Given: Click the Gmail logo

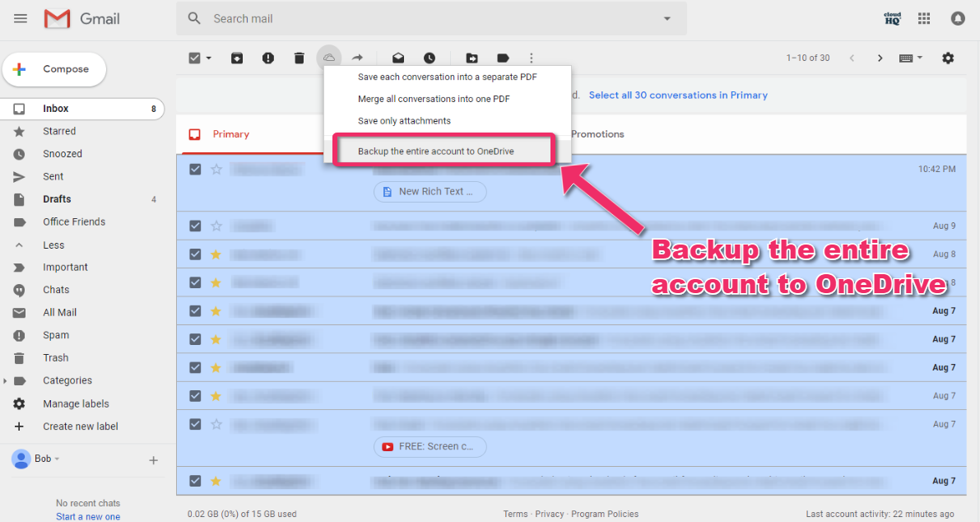Looking at the screenshot, I should pyautogui.click(x=82, y=19).
